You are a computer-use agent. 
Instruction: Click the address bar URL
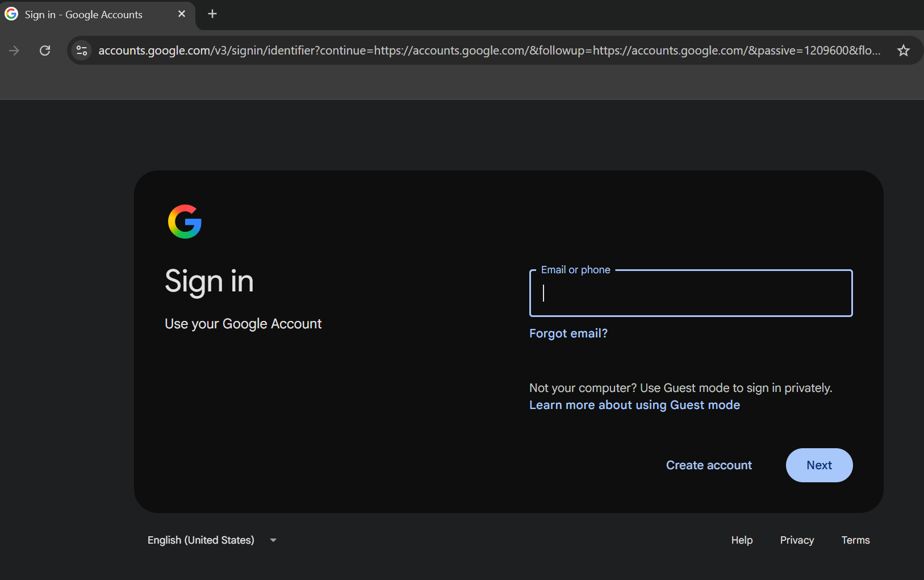coord(489,51)
